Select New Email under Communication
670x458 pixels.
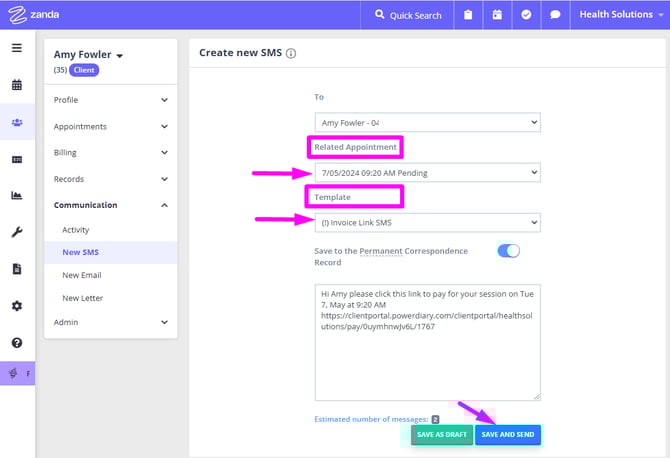(x=82, y=275)
